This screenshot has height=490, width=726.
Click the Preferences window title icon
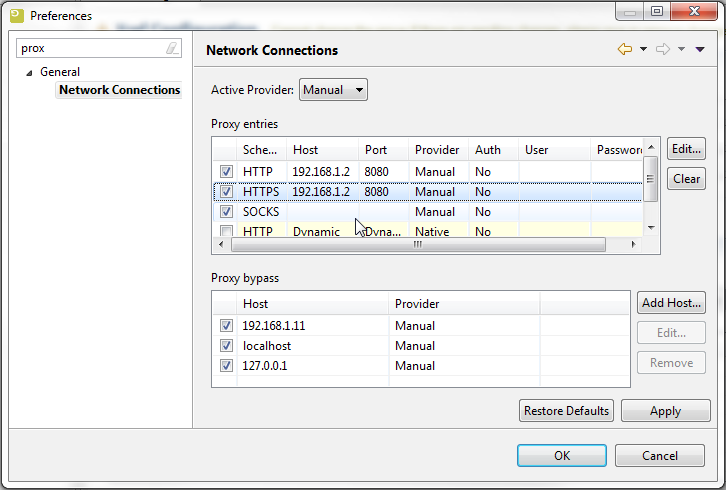(17, 15)
